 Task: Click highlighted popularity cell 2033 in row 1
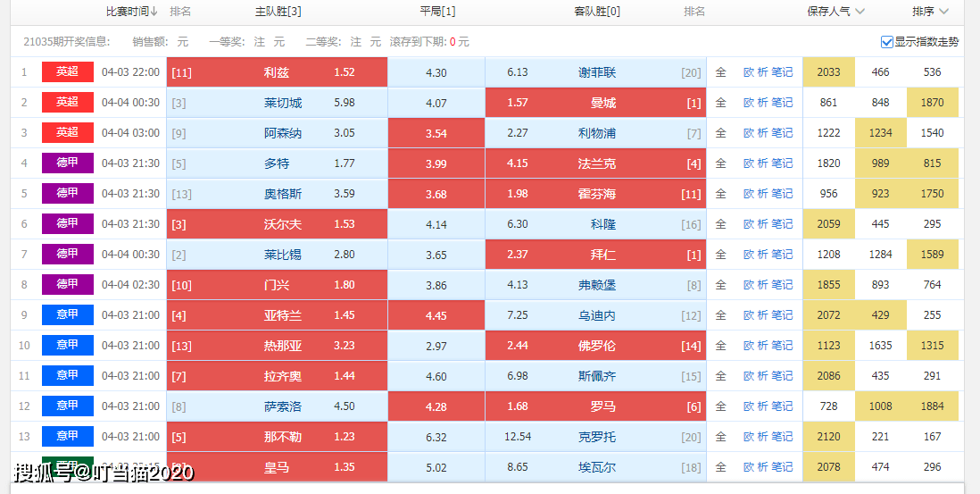click(829, 71)
